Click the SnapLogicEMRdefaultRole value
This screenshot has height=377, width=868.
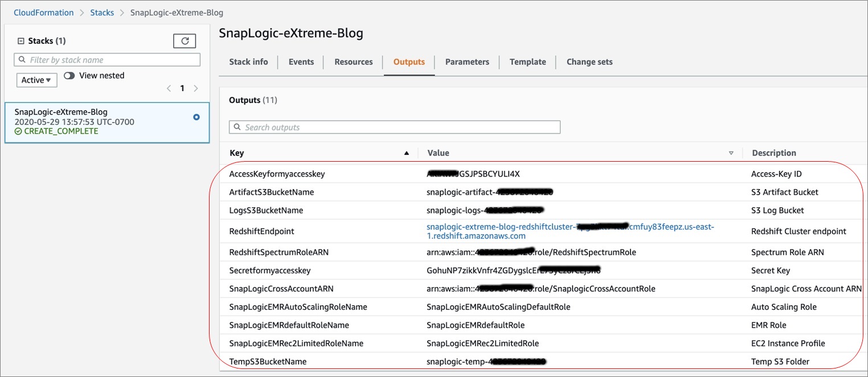[x=476, y=325]
